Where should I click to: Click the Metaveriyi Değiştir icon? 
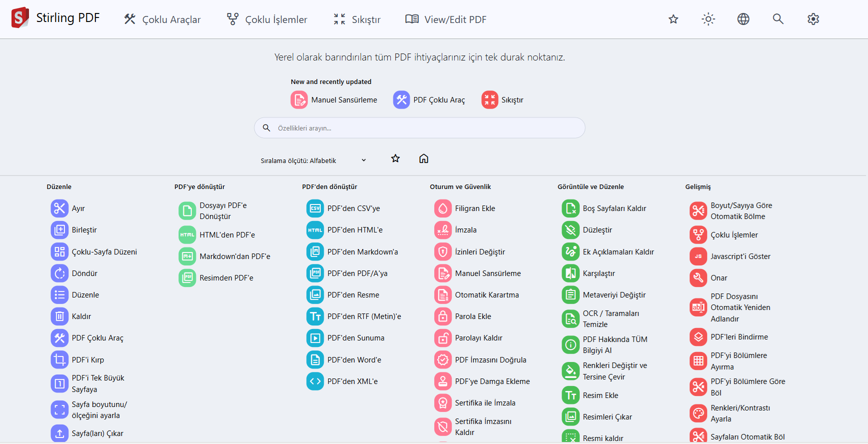click(571, 295)
